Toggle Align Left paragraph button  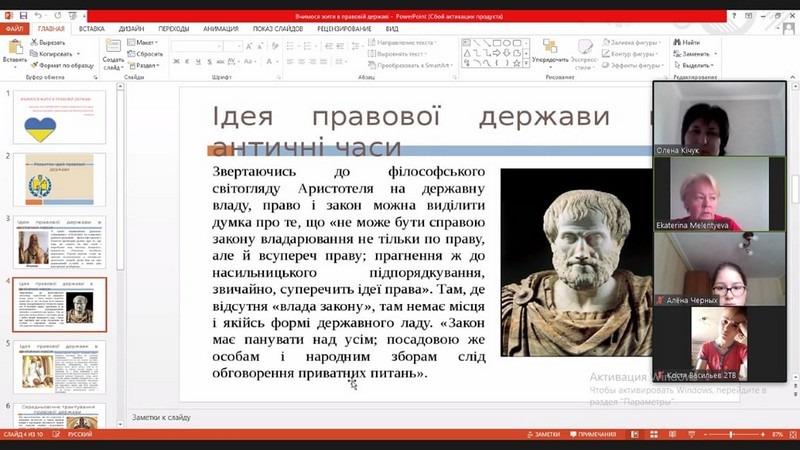click(290, 62)
